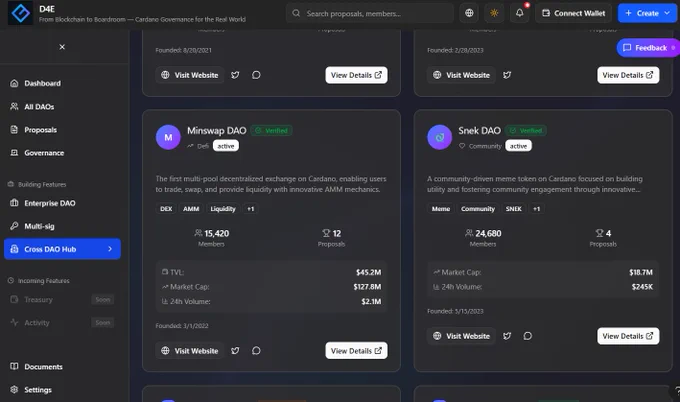Click the Snek DAO title

(x=479, y=131)
